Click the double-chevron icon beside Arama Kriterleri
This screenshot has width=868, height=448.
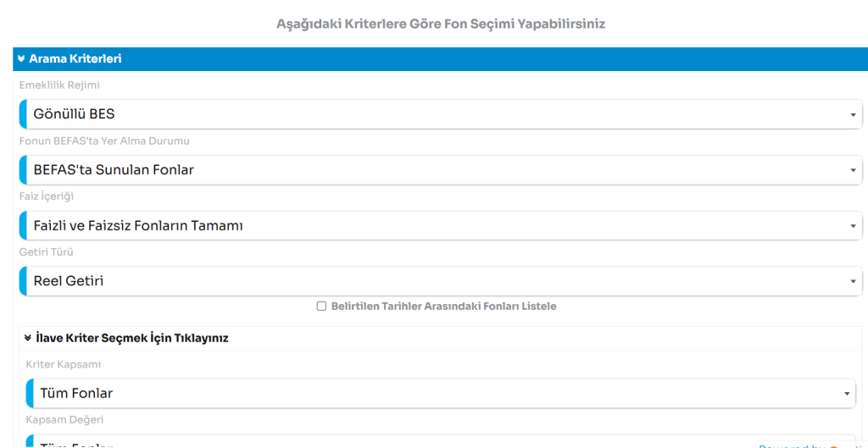pyautogui.click(x=21, y=58)
